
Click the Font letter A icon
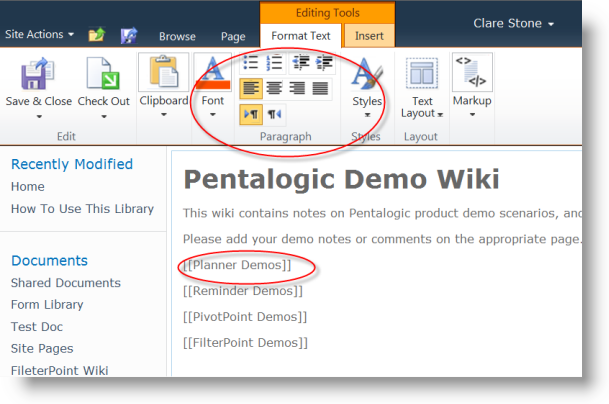point(213,73)
